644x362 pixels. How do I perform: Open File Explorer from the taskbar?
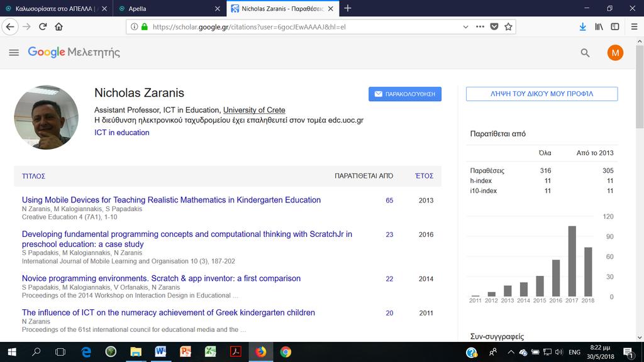[x=136, y=352]
